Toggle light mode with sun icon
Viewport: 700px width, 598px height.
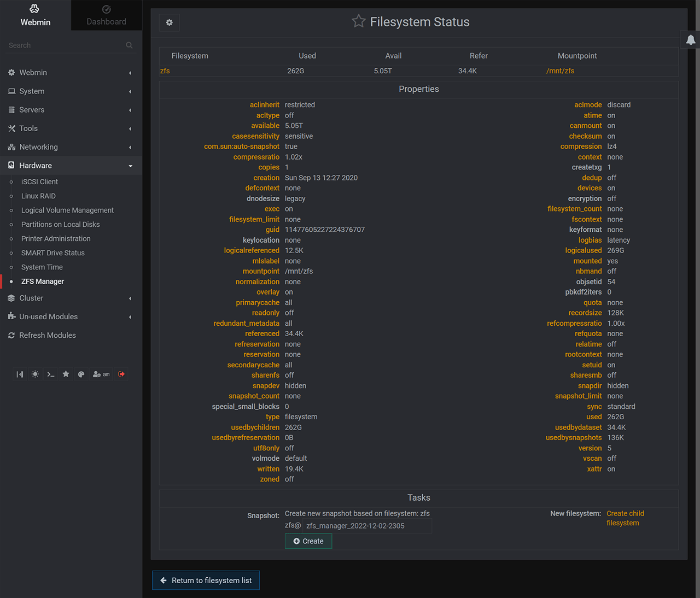(35, 374)
